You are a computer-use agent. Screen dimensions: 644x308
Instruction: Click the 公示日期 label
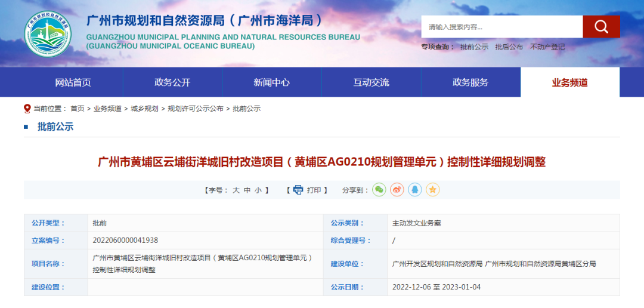(x=348, y=287)
